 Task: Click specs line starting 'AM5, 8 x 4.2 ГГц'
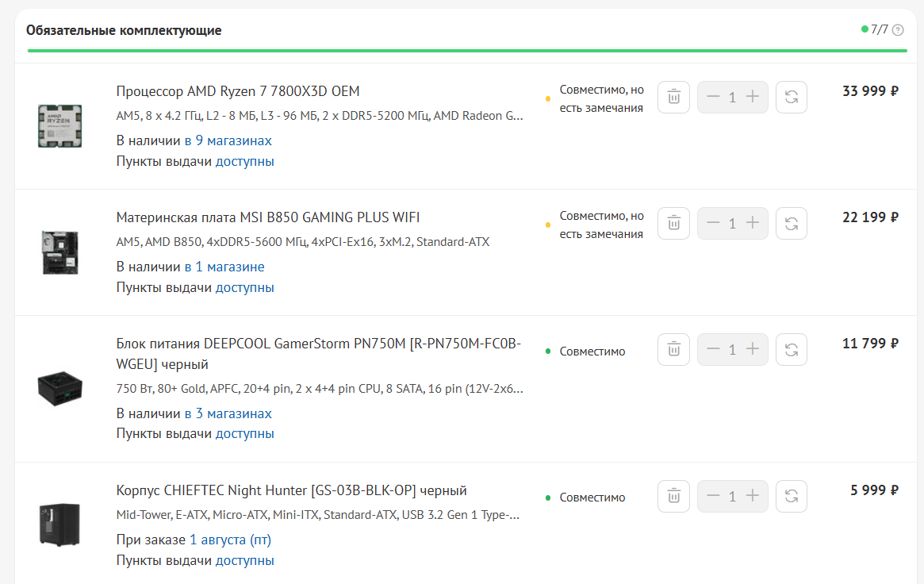(x=320, y=116)
